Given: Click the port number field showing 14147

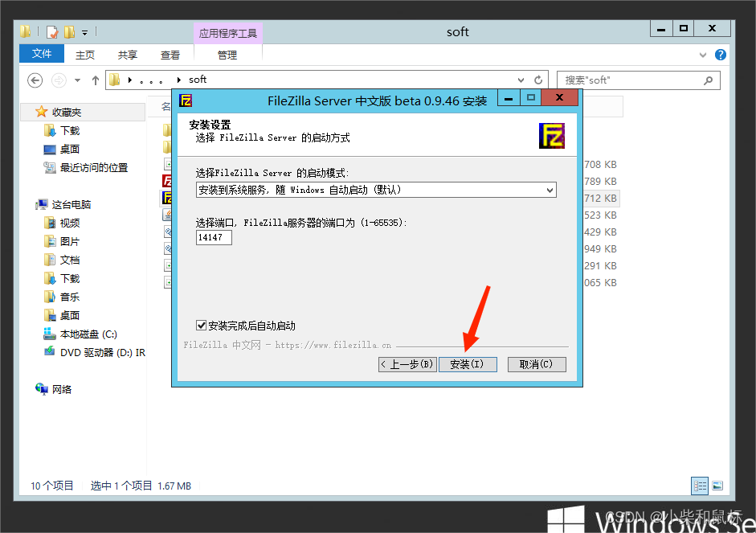Looking at the screenshot, I should tap(214, 237).
